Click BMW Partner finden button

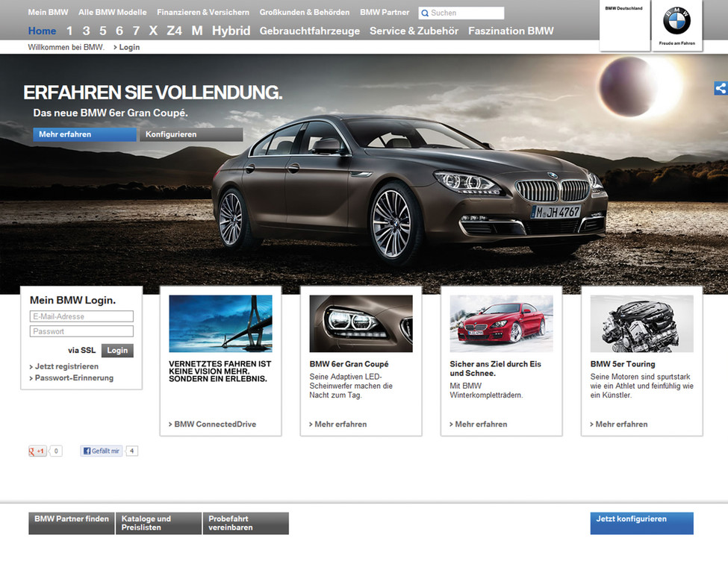(x=72, y=523)
